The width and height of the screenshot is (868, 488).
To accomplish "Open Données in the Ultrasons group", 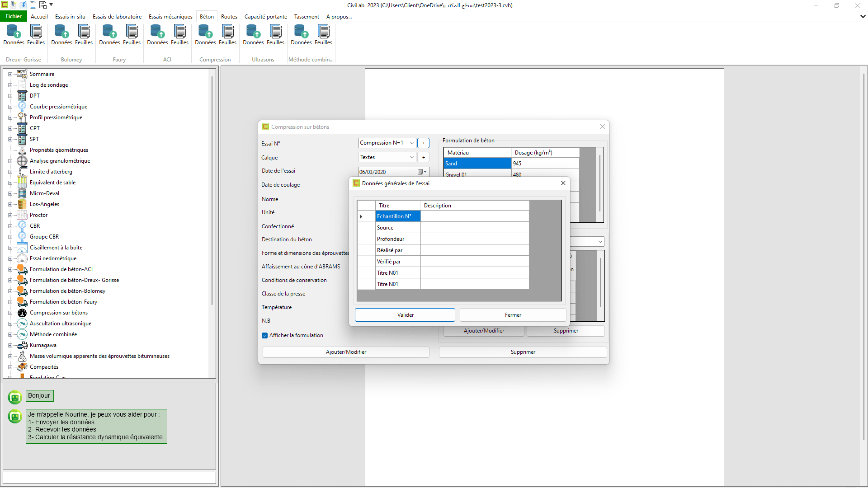I will (x=253, y=35).
